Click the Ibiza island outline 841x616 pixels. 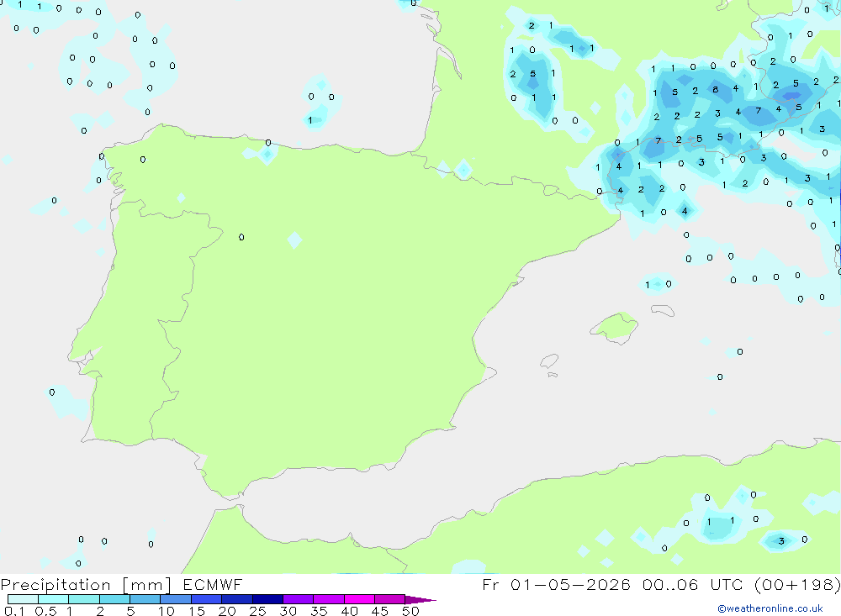pos(549,361)
